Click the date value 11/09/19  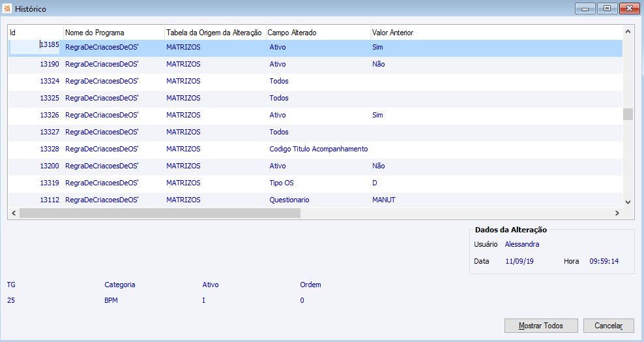click(519, 261)
